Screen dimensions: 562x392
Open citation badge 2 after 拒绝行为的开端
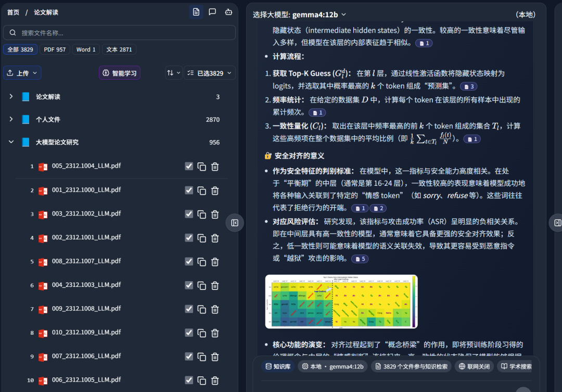(x=378, y=208)
